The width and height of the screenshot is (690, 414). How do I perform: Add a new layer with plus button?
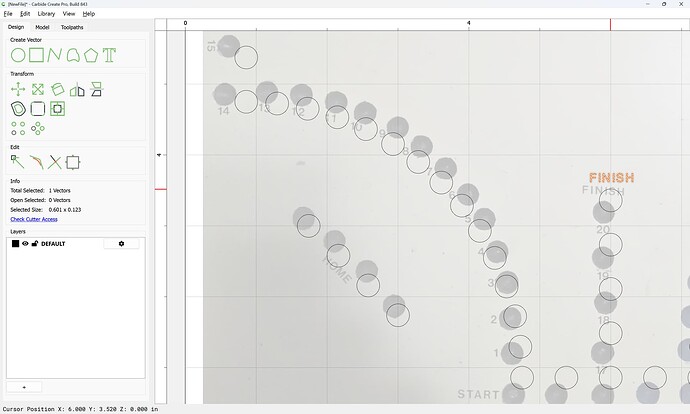(x=24, y=387)
